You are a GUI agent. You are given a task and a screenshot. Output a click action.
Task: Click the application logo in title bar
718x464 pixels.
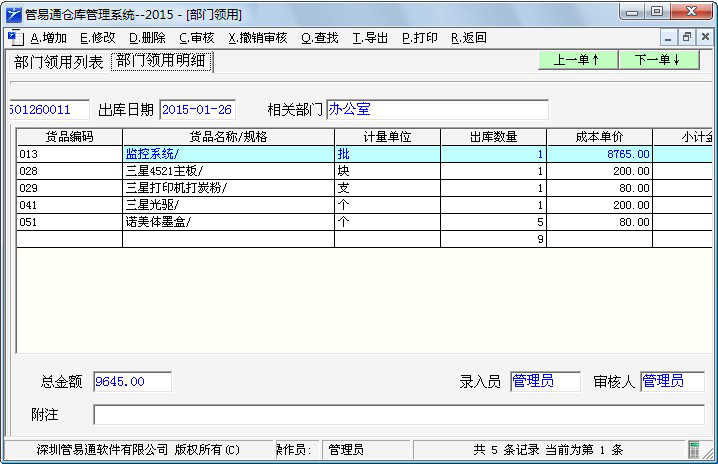(x=13, y=12)
